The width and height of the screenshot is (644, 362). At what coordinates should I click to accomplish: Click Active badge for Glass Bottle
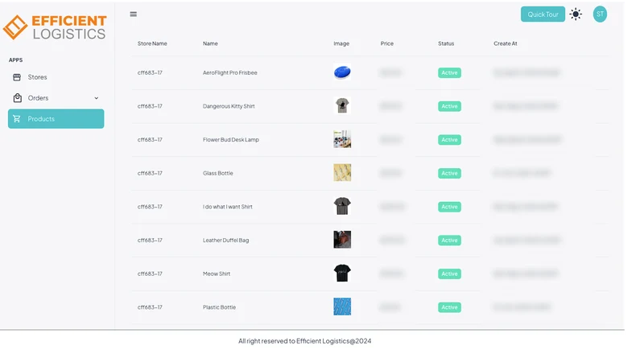pyautogui.click(x=449, y=173)
